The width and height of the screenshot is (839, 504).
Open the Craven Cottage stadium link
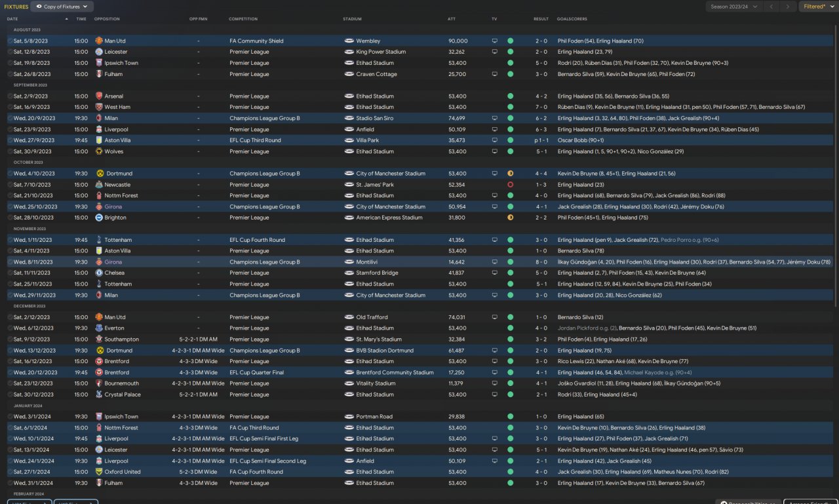[377, 74]
